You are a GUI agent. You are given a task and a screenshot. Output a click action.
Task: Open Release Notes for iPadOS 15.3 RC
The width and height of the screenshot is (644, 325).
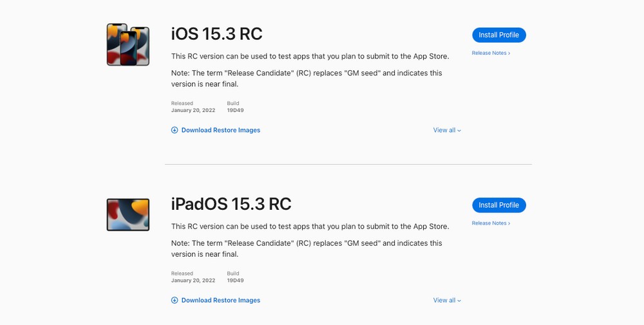coord(491,223)
